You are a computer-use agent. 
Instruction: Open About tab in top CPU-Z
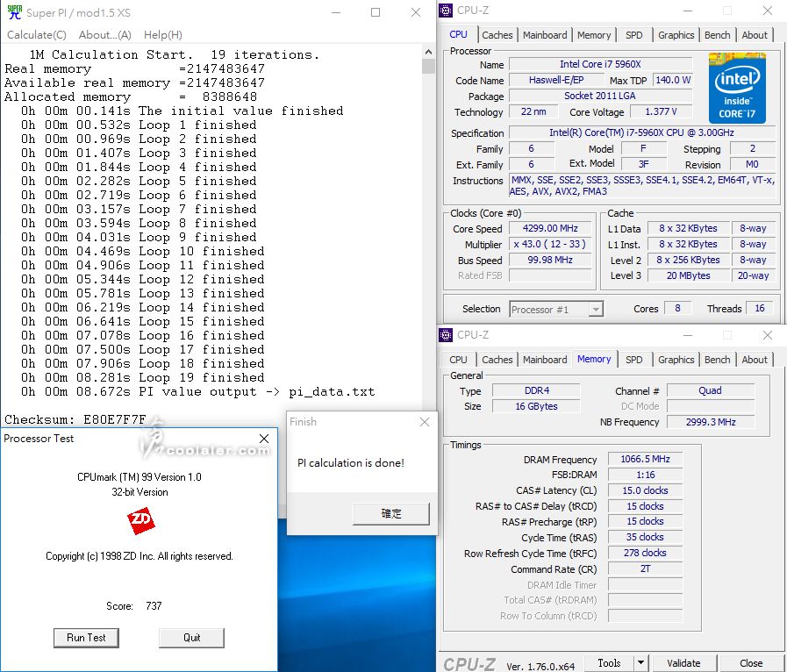point(755,34)
